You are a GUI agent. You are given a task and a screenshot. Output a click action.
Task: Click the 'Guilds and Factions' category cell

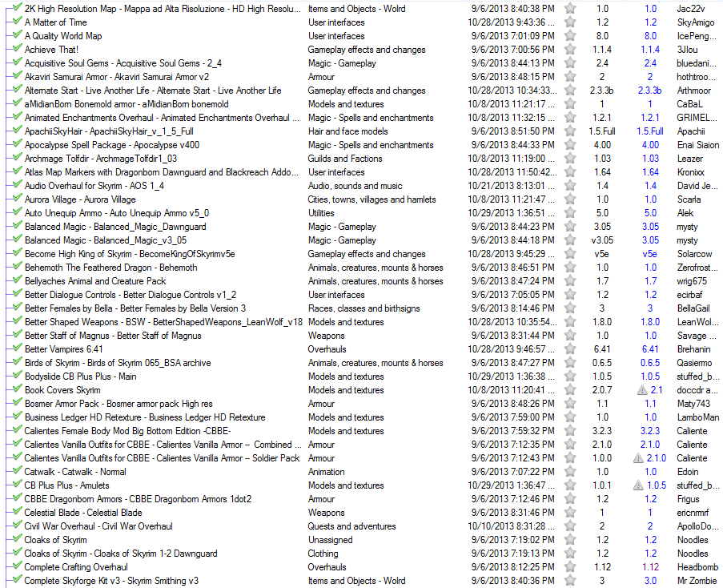(x=345, y=159)
